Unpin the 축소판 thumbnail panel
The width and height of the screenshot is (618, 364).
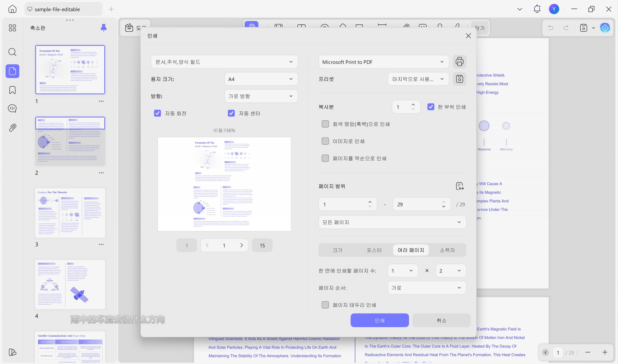104,28
